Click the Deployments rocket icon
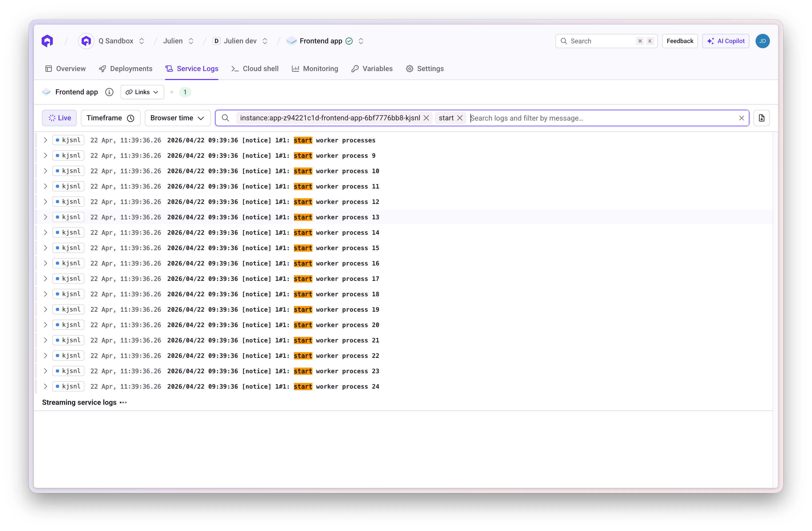This screenshot has height=531, width=812. click(102, 68)
